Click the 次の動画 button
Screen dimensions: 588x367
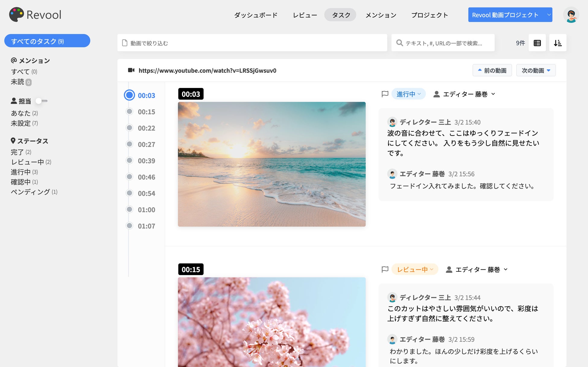click(x=536, y=70)
